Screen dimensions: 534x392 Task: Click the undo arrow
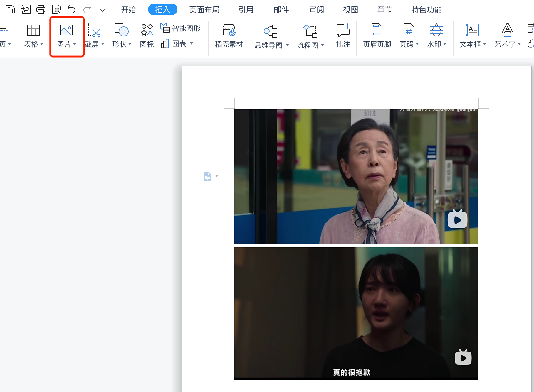[x=71, y=9]
